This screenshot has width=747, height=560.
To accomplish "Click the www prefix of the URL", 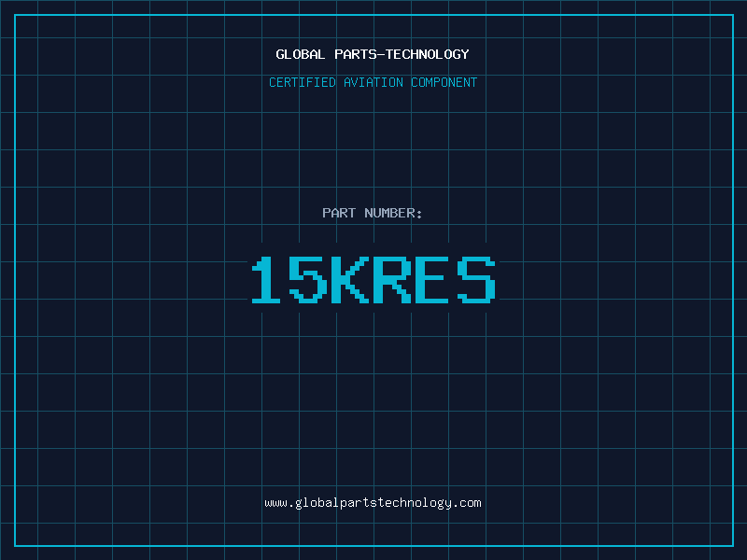I will pos(275,502).
